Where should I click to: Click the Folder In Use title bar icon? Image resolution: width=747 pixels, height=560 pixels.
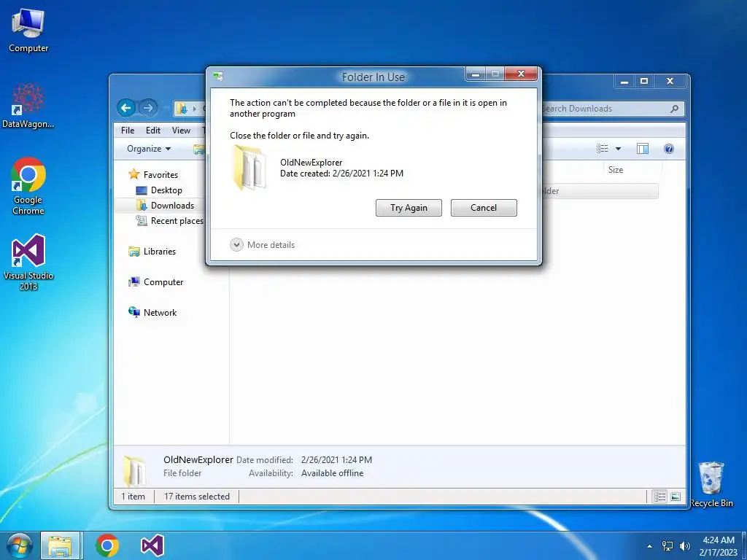[x=218, y=76]
